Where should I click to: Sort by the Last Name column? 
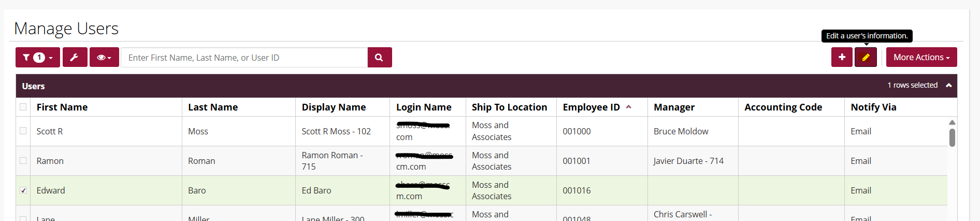pyautogui.click(x=213, y=107)
